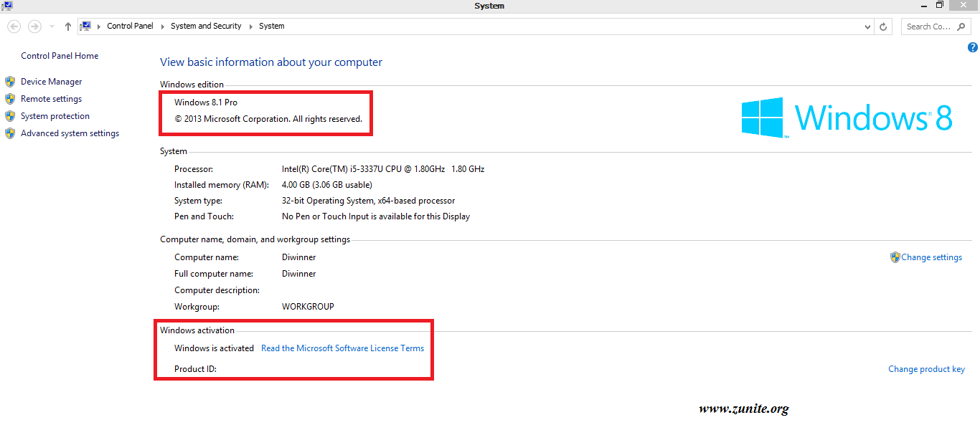Viewport: 980px width, 425px height.
Task: Click the Windows 8 logo image
Action: coord(847,118)
